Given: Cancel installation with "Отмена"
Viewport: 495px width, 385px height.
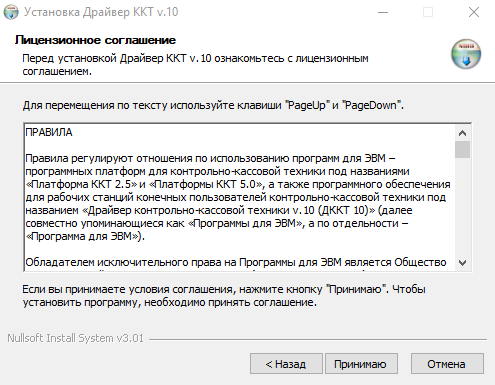Looking at the screenshot, I should (447, 364).
